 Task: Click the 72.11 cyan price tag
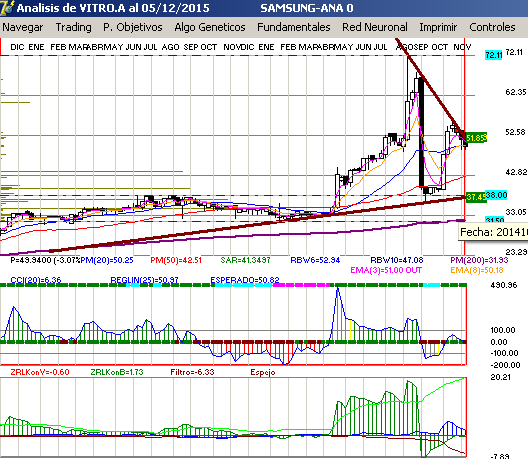tap(493, 55)
